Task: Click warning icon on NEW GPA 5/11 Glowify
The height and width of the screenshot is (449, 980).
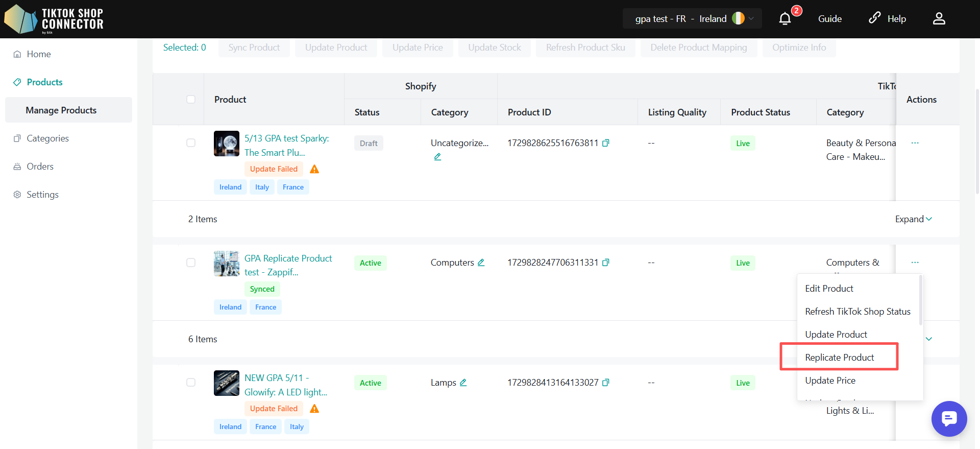Action: point(314,409)
